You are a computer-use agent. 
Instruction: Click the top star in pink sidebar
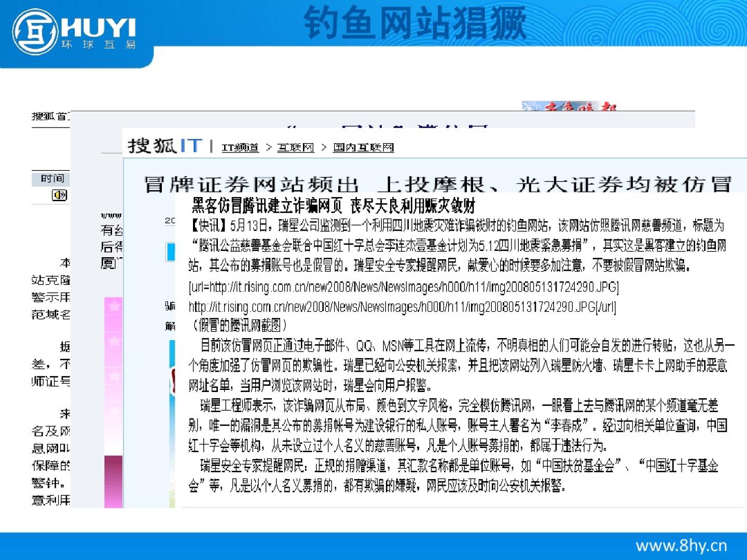point(114,306)
